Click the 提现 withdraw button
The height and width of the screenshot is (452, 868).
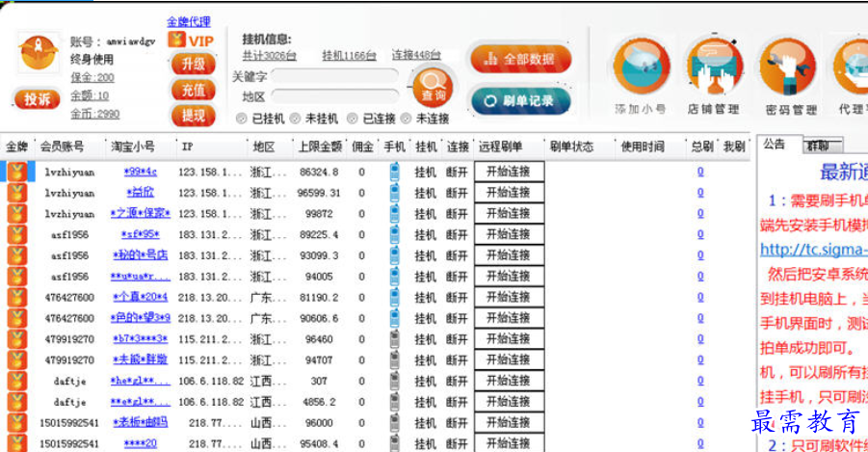[193, 116]
